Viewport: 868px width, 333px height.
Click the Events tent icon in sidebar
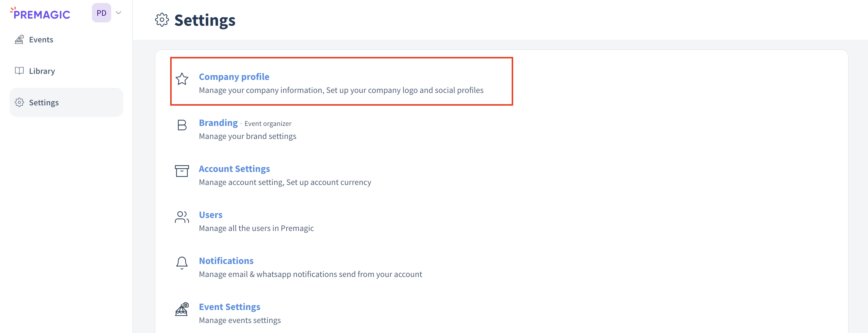coord(19,39)
